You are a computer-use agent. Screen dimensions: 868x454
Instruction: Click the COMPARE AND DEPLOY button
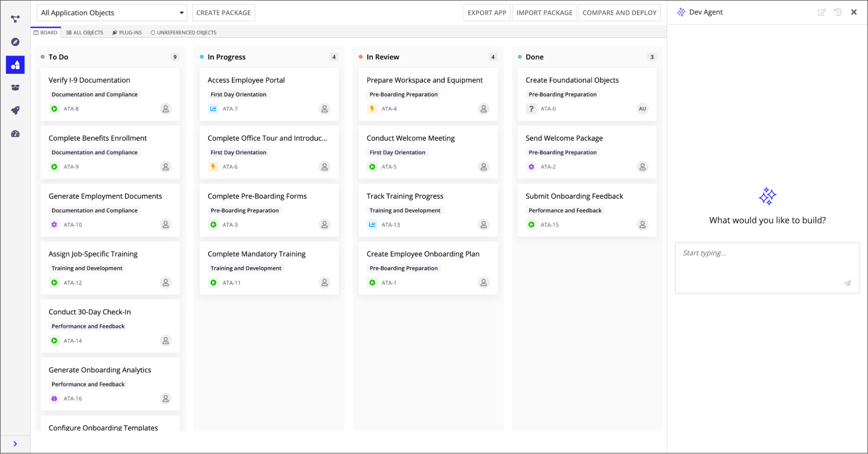[x=619, y=13]
